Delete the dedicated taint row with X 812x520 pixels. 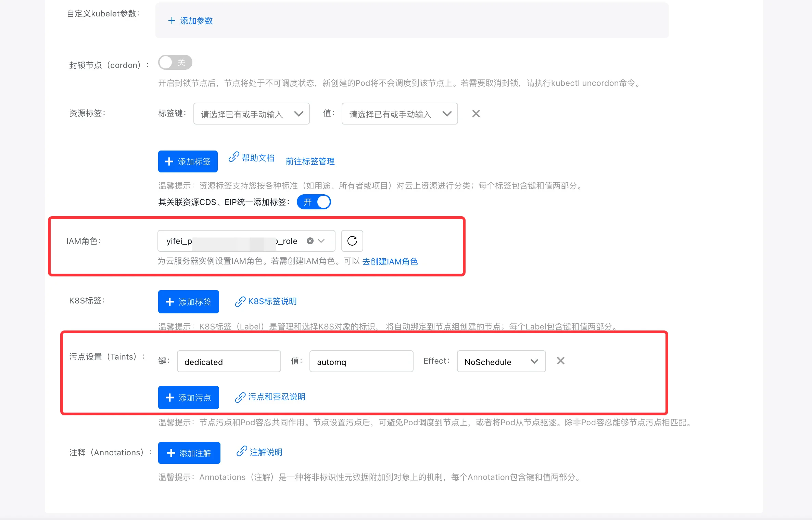click(x=560, y=361)
